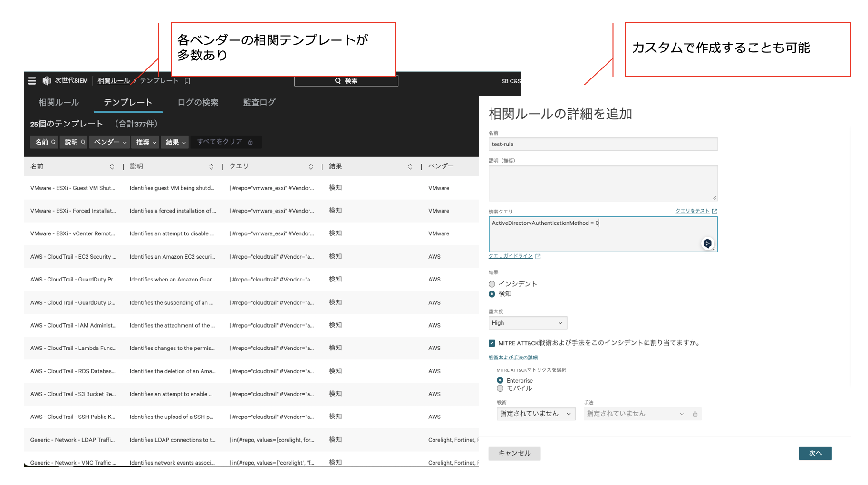Open 戦術および手法の詳細 link
868x485 pixels.
513,358
